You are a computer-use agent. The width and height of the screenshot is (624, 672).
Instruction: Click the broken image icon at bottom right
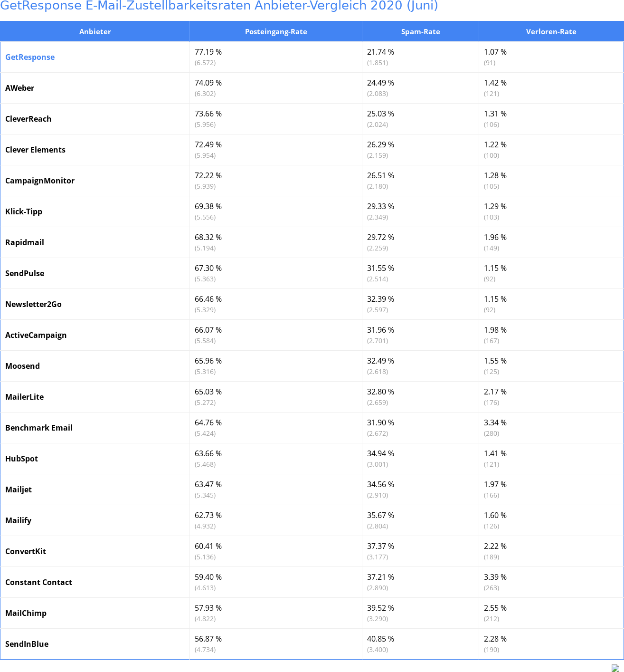coord(615,668)
